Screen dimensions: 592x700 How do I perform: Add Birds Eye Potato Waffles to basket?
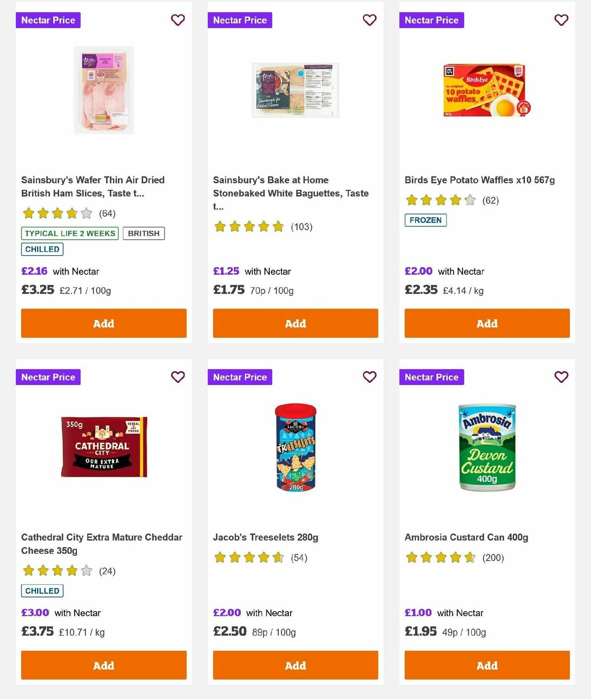point(487,323)
